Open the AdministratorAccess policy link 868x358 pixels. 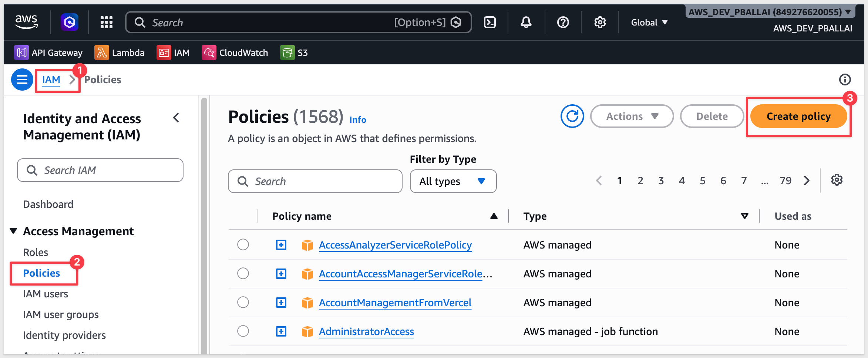[x=366, y=331]
